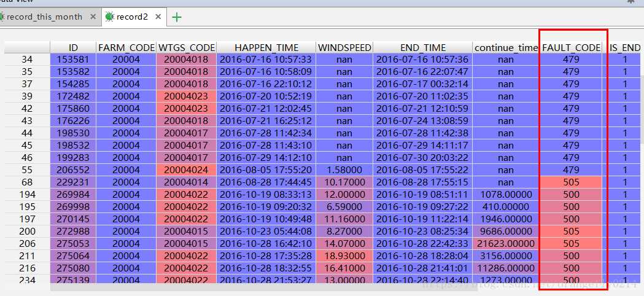This screenshot has width=644, height=296.
Task: Select the record2 tab
Action: 132,17
